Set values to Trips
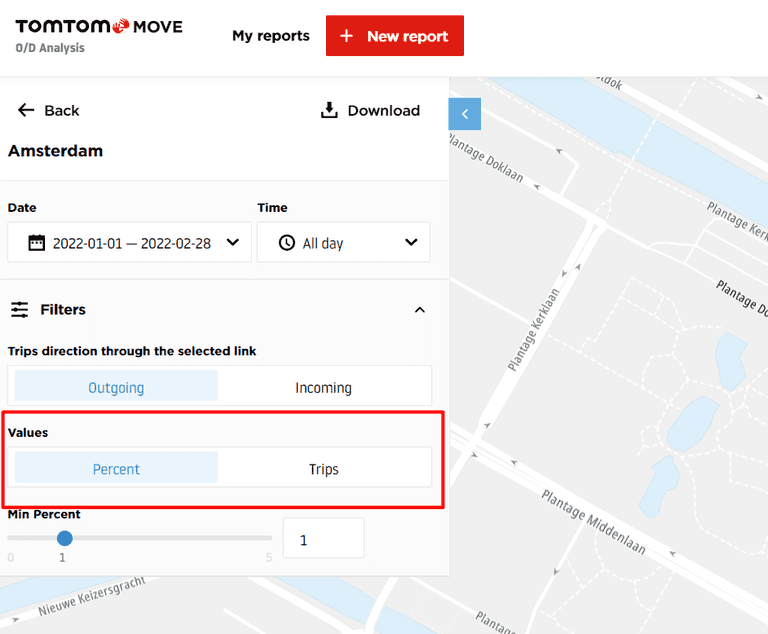Image resolution: width=768 pixels, height=634 pixels. (x=323, y=469)
